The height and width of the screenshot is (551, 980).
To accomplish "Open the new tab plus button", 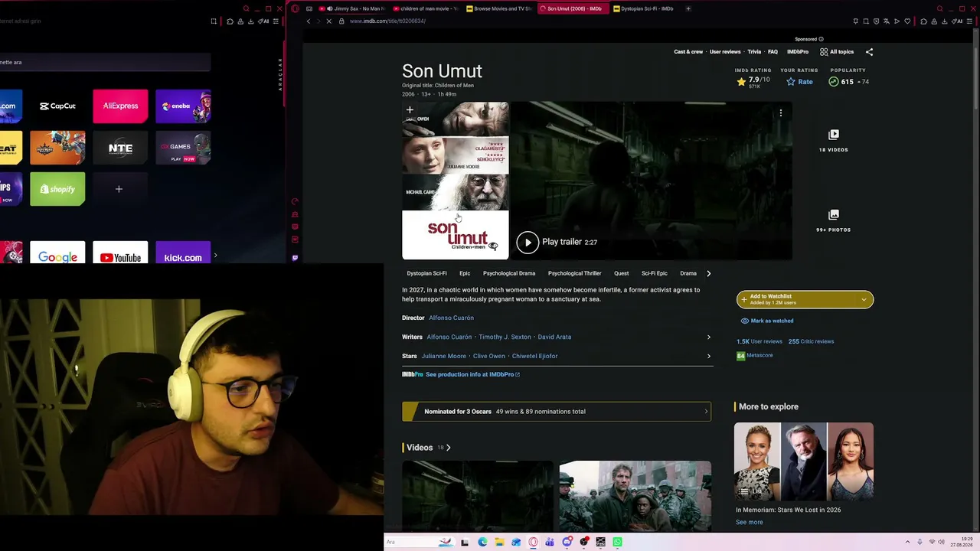I will [688, 8].
